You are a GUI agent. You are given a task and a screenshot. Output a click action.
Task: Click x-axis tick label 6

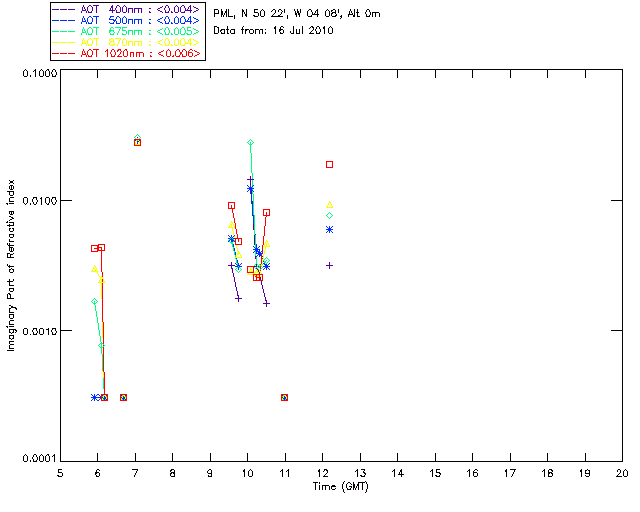[x=98, y=473]
